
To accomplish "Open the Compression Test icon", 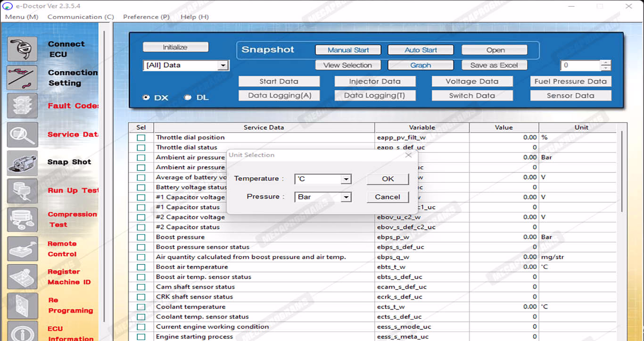I will (x=22, y=219).
